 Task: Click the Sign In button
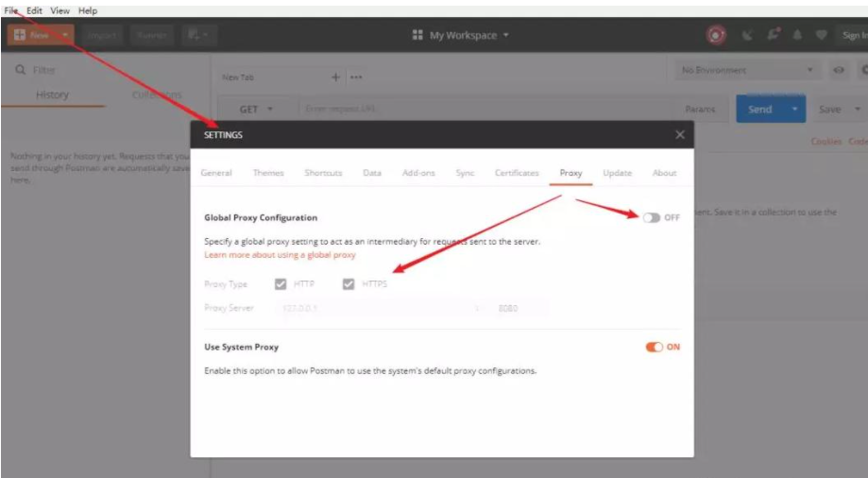coord(855,35)
